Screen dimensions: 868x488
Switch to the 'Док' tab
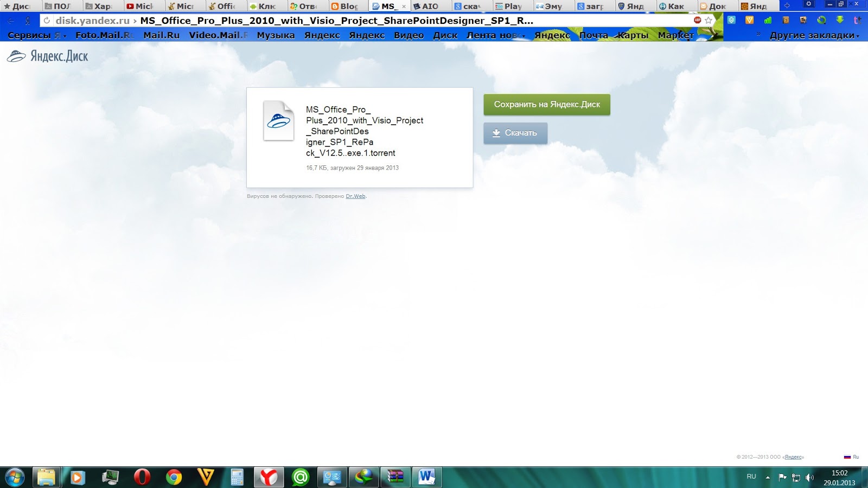(717, 7)
